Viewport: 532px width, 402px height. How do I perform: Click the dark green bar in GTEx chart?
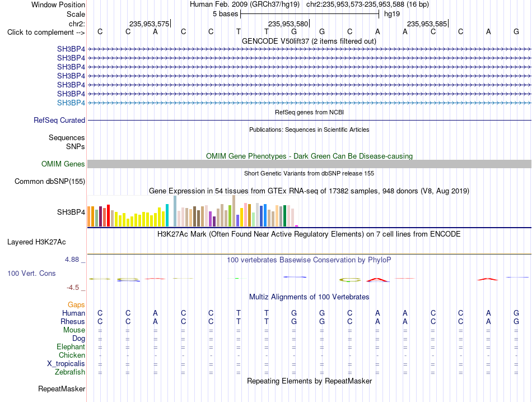[x=284, y=216]
